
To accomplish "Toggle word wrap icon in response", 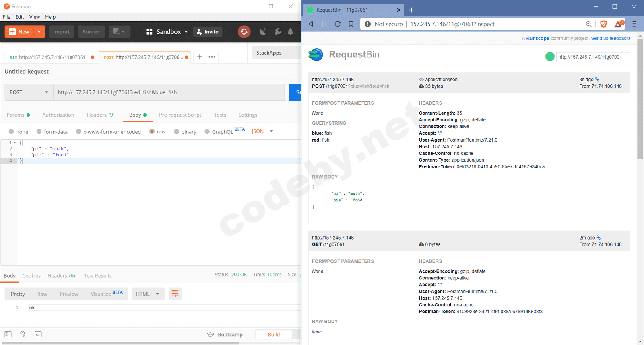I will point(175,294).
